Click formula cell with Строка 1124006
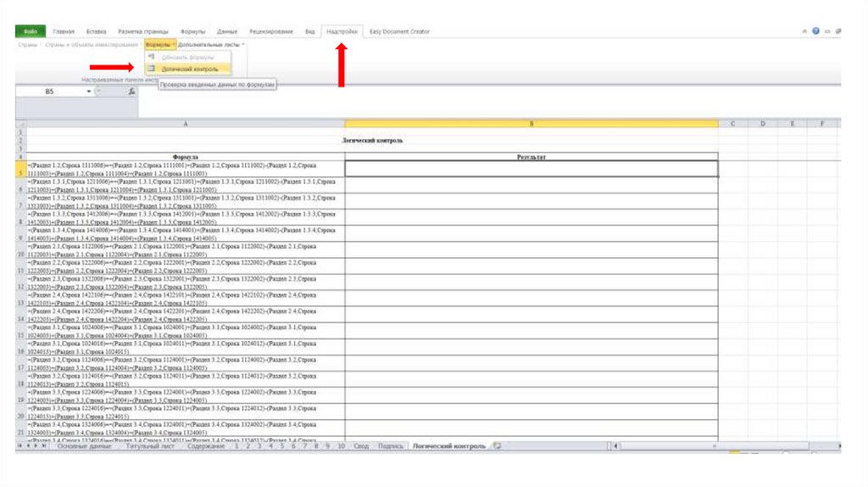868x487 pixels. click(x=186, y=363)
